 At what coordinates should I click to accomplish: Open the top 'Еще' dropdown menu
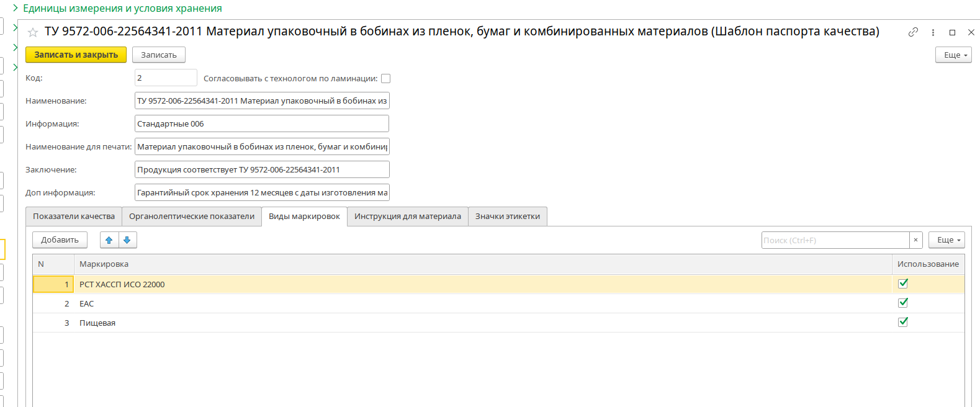[953, 55]
